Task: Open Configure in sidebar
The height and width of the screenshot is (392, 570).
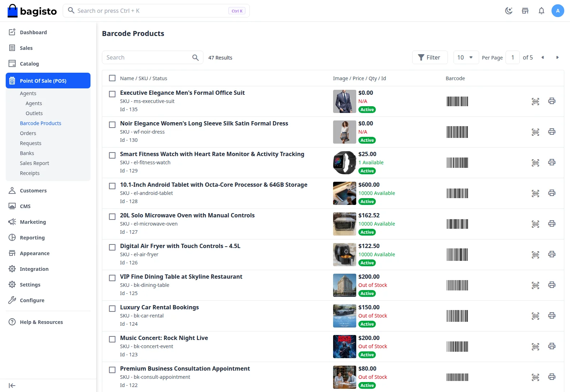Action: pyautogui.click(x=48, y=300)
